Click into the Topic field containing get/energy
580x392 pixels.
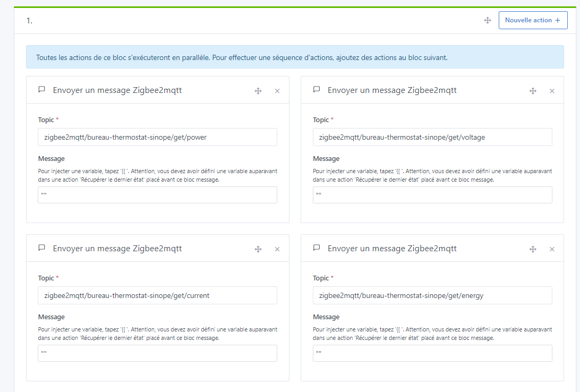(x=432, y=295)
